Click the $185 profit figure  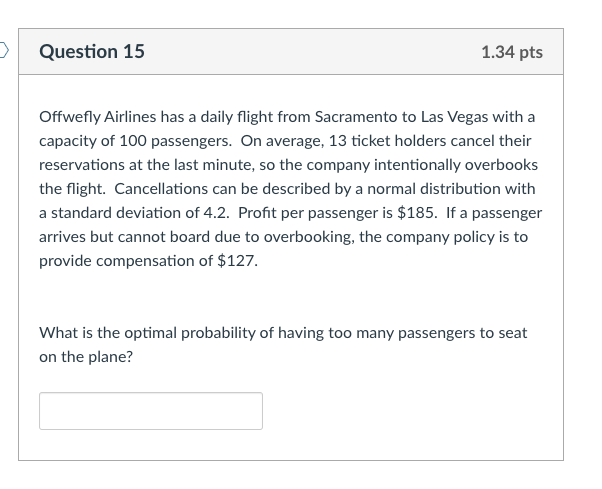click(x=416, y=213)
